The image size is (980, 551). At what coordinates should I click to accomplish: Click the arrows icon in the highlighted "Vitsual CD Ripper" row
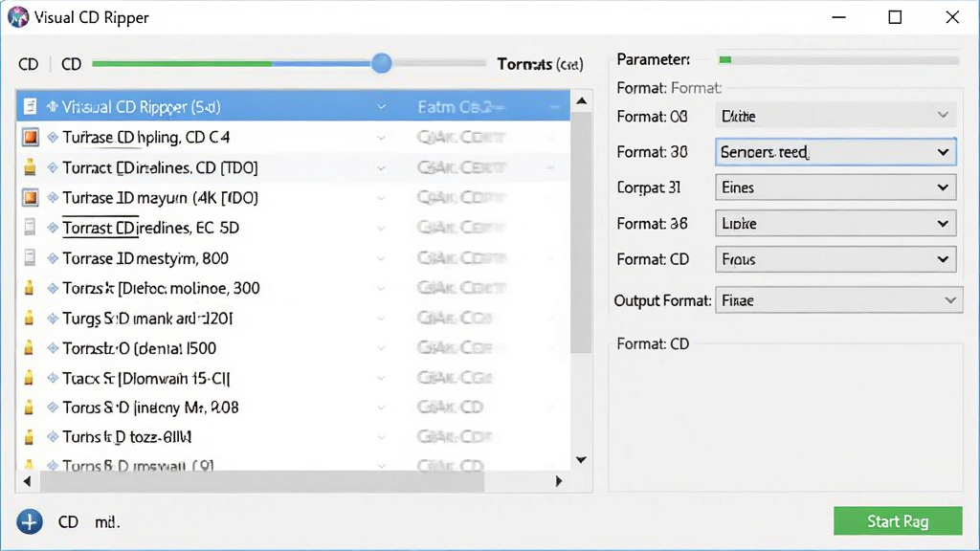click(52, 107)
